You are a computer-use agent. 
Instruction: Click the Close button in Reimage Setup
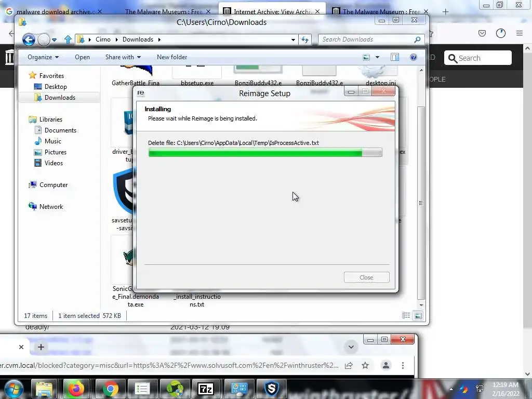(x=366, y=277)
